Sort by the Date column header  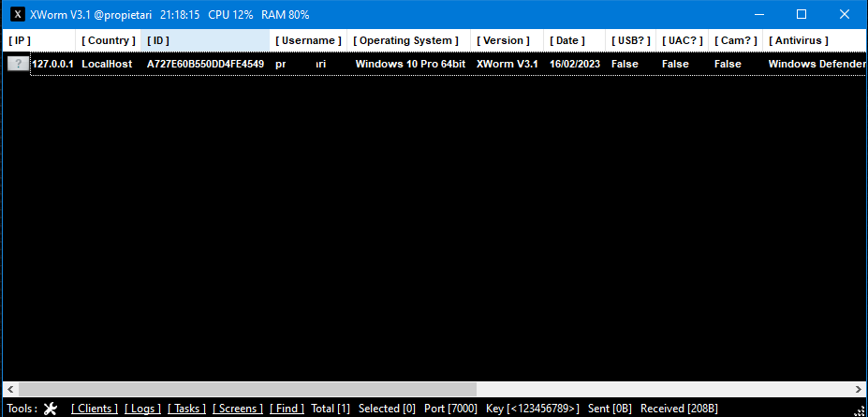575,40
